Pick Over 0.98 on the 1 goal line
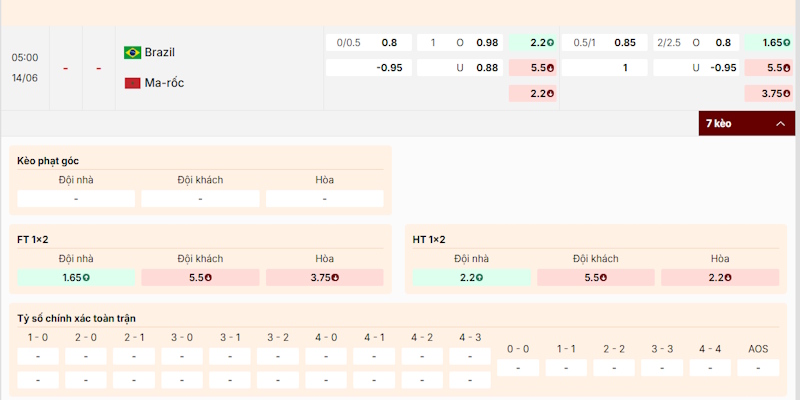Viewport: 800px width, 400px height. [460, 43]
